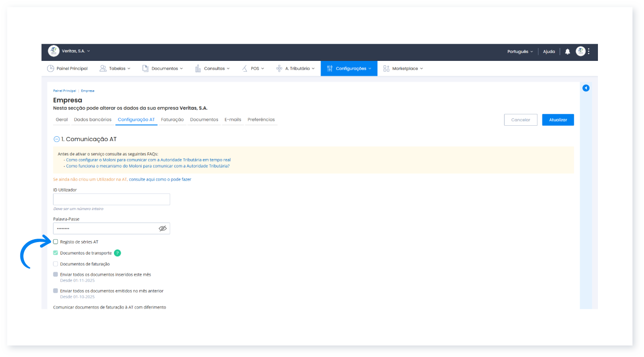644x357 pixels.
Task: Open the Português language dropdown
Action: click(x=520, y=51)
